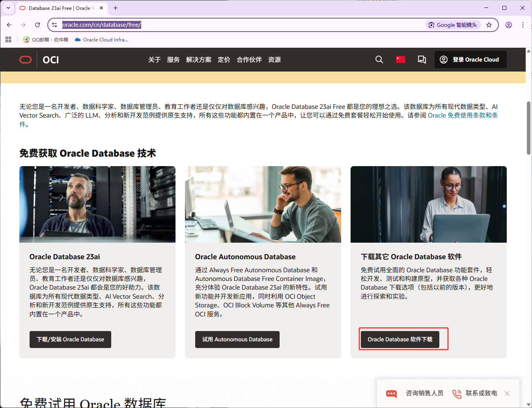Open the 资源 menu

pyautogui.click(x=274, y=60)
